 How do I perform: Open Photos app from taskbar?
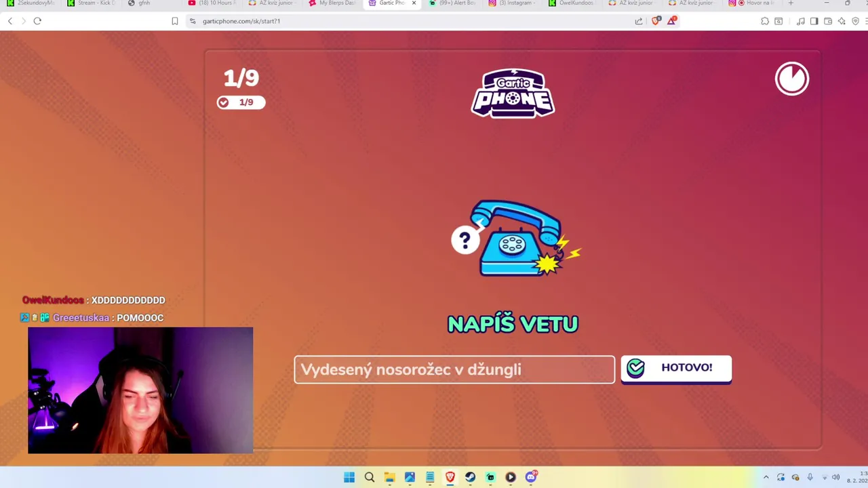coord(410,477)
